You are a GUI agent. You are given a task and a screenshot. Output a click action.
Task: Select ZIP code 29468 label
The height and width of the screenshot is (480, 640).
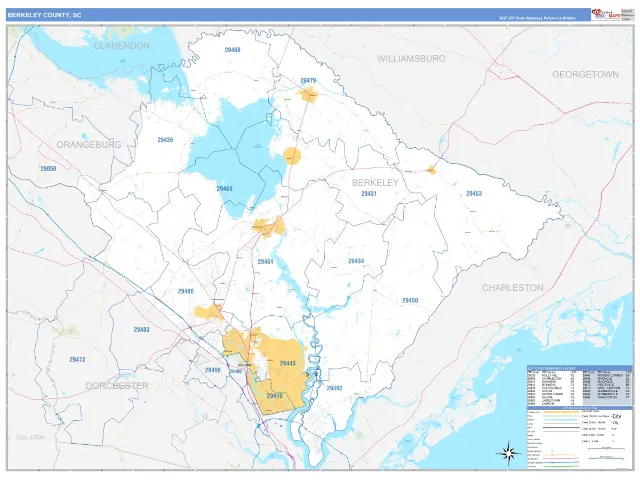(232, 50)
